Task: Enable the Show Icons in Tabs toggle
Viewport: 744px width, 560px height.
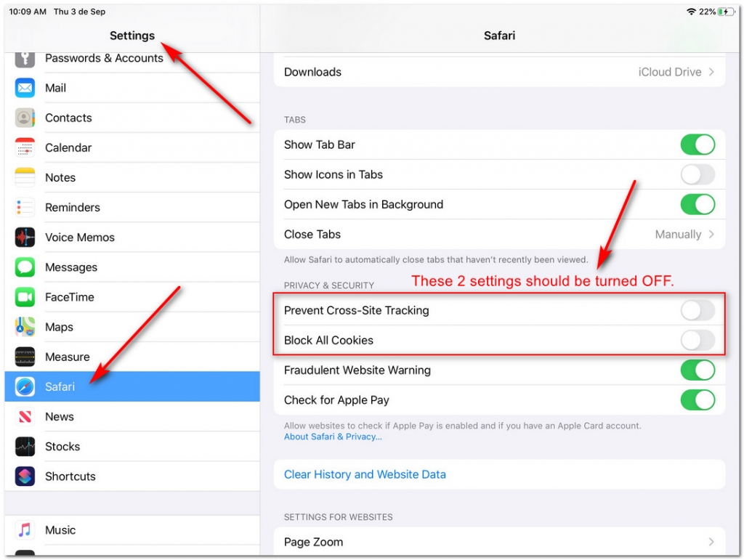Action: click(697, 174)
